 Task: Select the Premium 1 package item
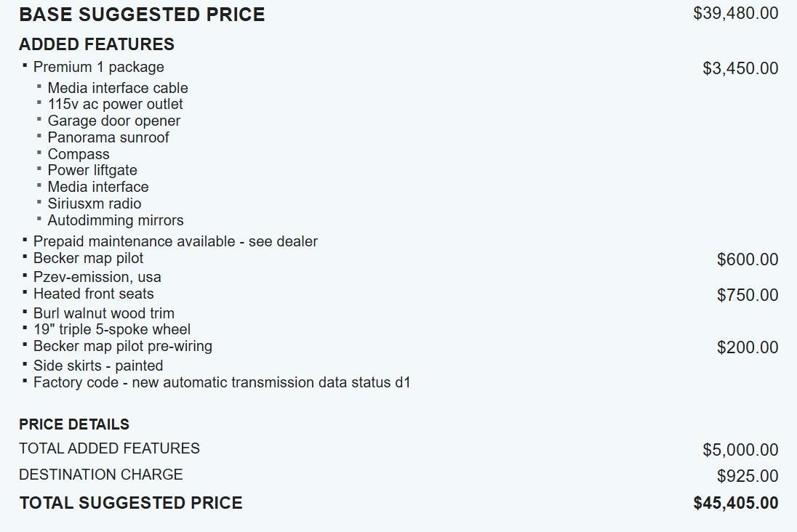[98, 67]
